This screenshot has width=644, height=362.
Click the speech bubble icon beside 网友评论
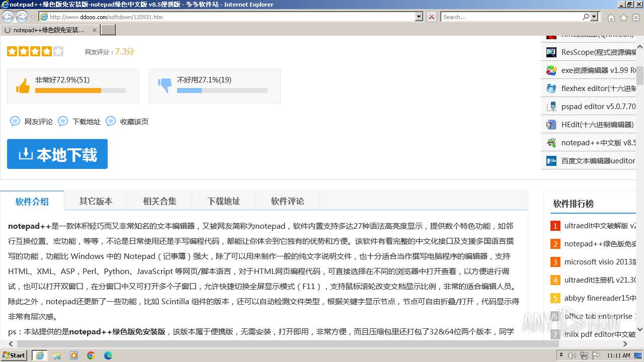coord(15,121)
